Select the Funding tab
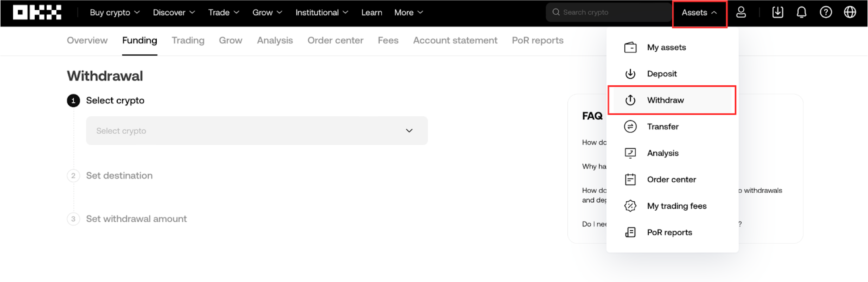Screen dimensions: 868x282 tap(139, 40)
